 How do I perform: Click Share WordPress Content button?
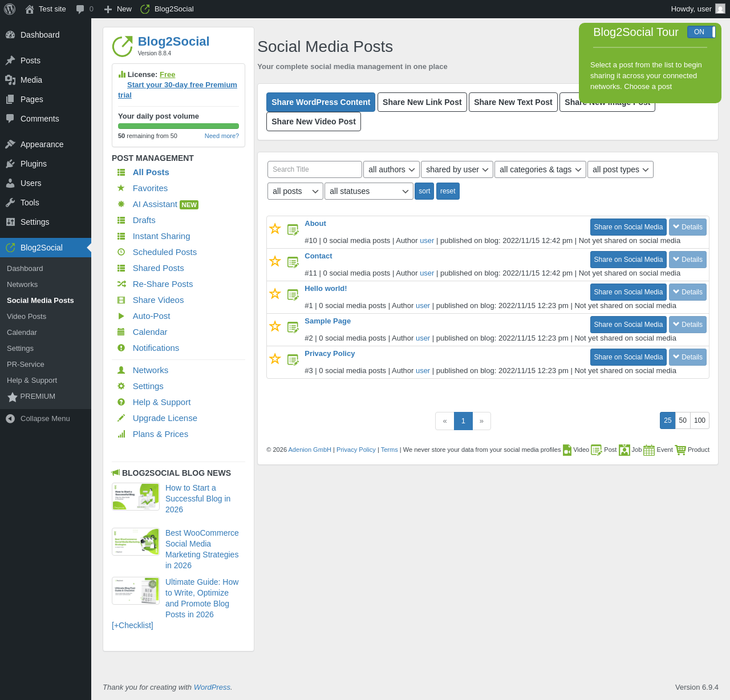point(321,102)
